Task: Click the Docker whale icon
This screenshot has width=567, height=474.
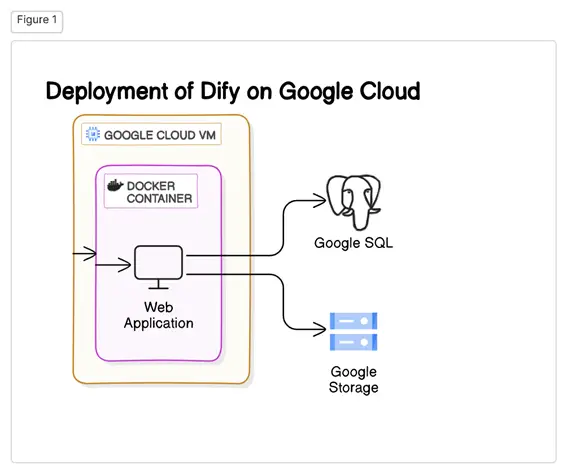Action: [115, 186]
